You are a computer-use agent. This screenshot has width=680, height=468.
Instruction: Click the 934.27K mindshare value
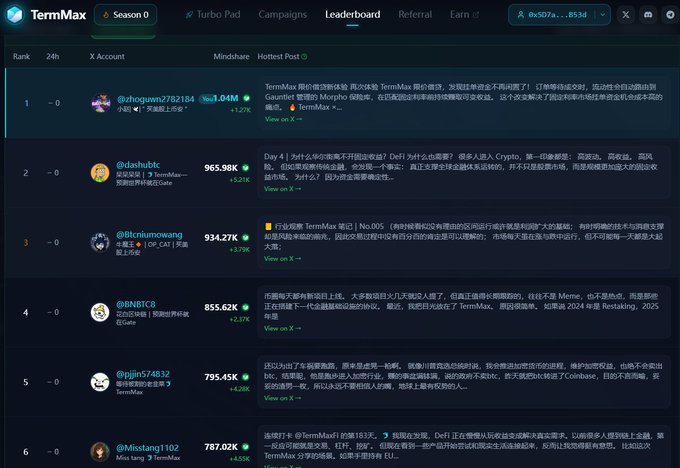[221, 238]
